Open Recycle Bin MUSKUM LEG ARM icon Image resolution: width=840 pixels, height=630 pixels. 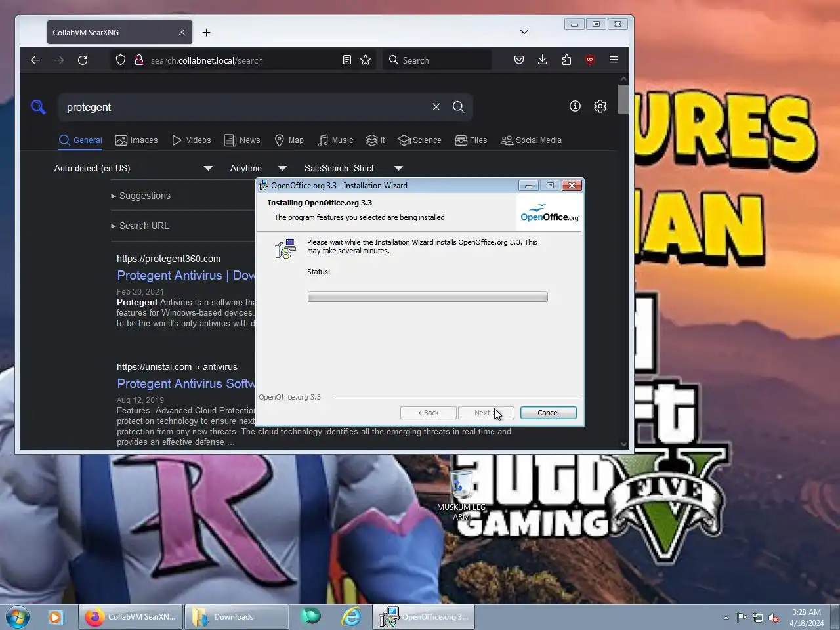click(461, 495)
